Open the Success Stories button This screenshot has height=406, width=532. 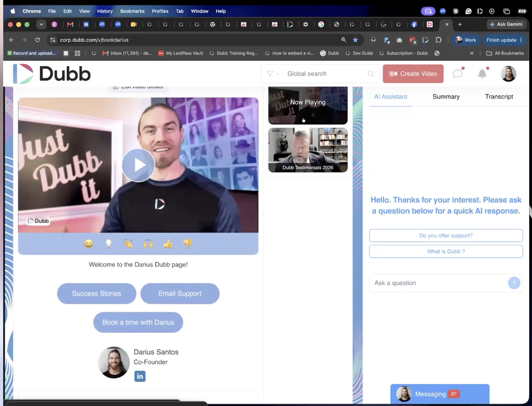(x=97, y=293)
